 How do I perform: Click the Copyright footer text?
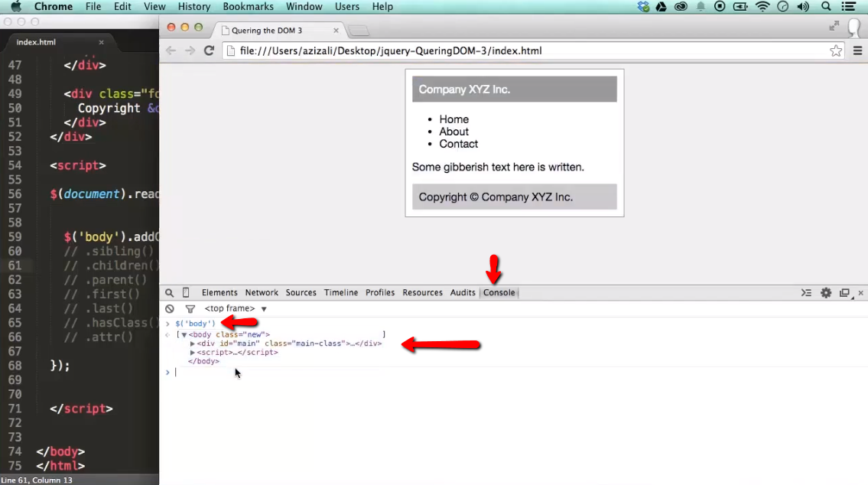(496, 197)
